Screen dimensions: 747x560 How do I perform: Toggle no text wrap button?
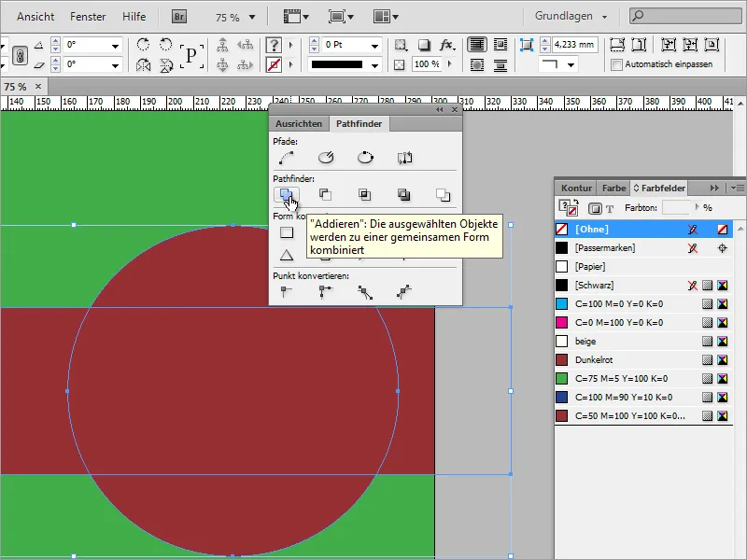(x=477, y=45)
